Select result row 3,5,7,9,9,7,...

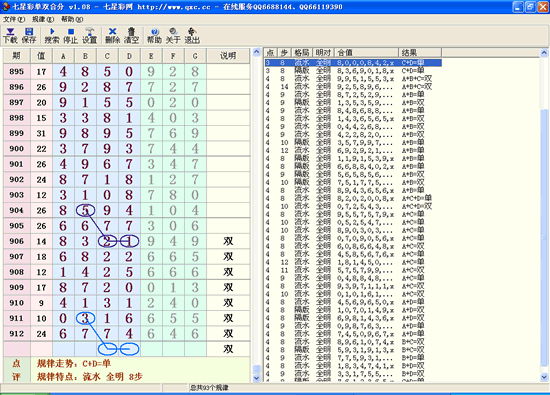(x=353, y=142)
